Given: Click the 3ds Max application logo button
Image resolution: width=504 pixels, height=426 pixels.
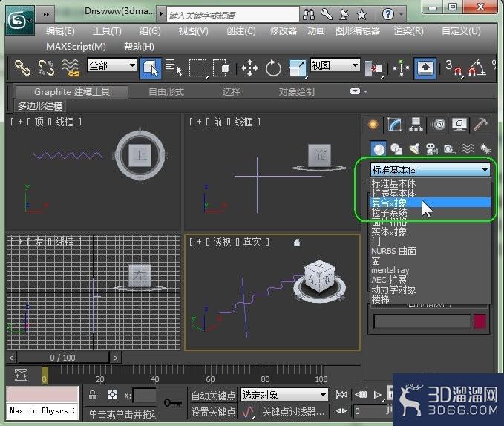Looking at the screenshot, I should click(19, 21).
